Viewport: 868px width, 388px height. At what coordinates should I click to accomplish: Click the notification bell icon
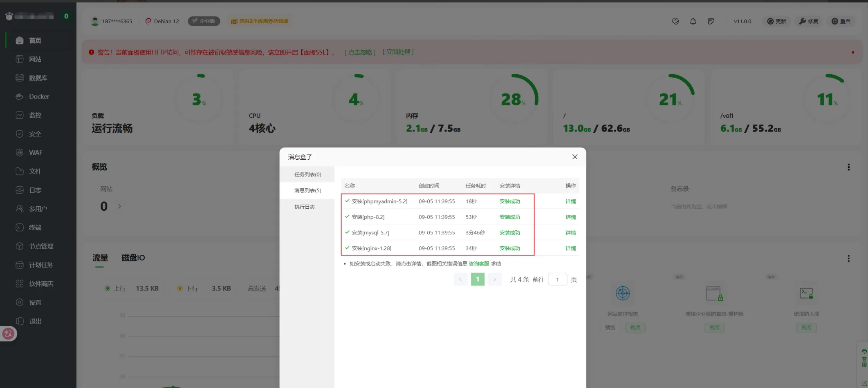693,21
